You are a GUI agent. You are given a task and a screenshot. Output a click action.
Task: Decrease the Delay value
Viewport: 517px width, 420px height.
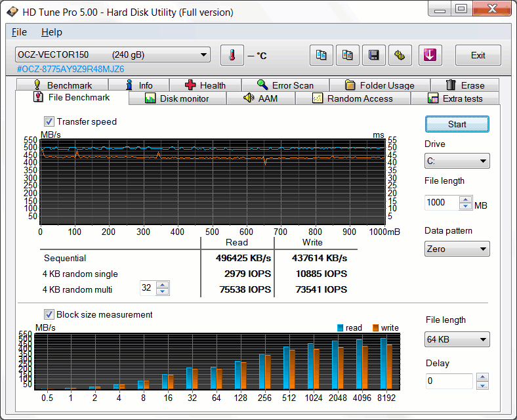click(482, 385)
